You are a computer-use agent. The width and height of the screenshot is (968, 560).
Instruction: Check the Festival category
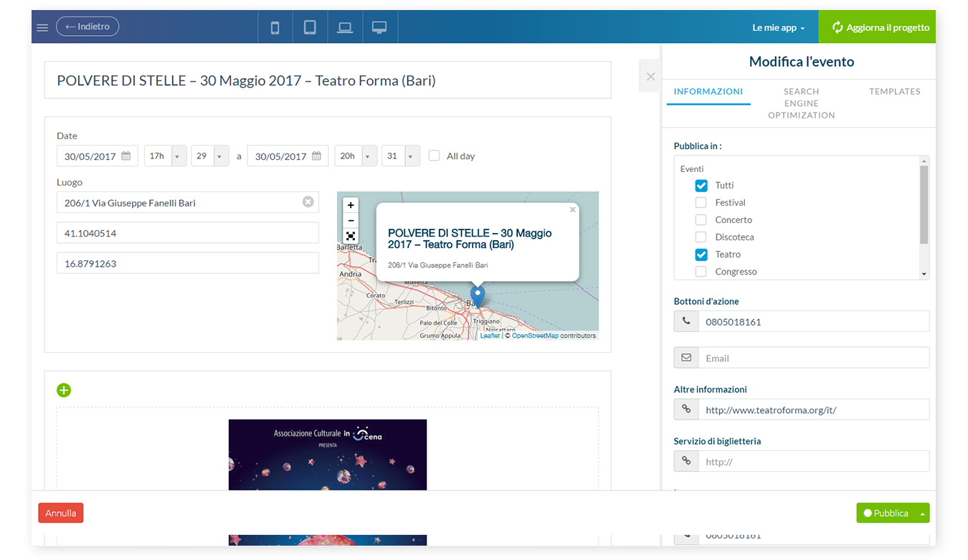pos(701,202)
